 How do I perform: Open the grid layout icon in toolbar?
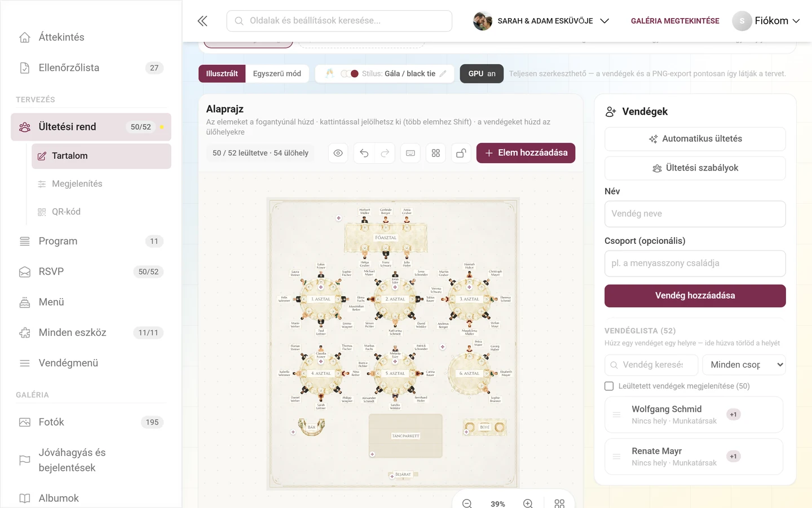436,153
